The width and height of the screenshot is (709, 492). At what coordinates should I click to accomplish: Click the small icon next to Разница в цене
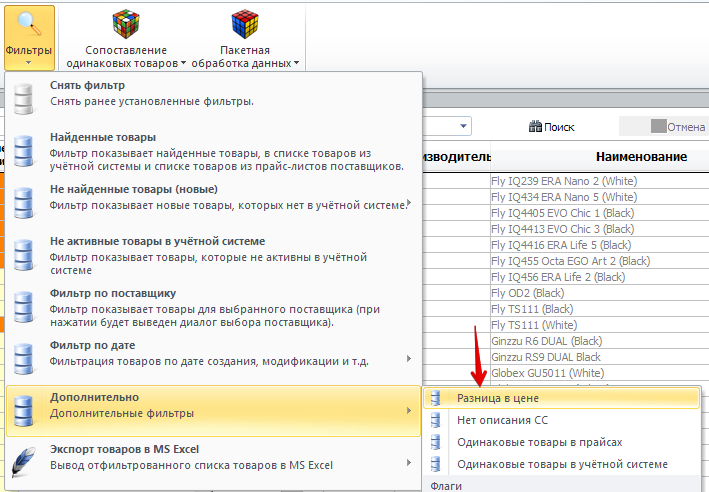click(x=435, y=398)
